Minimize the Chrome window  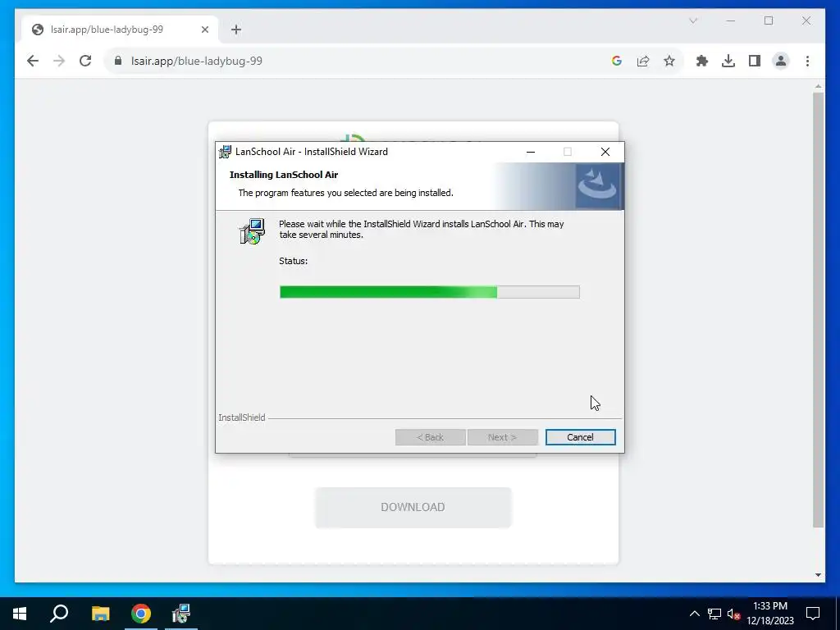pos(731,21)
